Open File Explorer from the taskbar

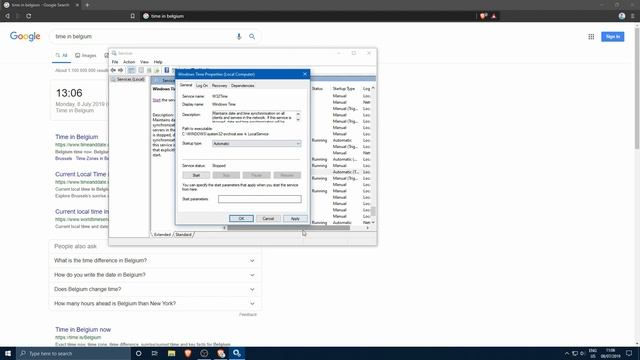(171, 353)
